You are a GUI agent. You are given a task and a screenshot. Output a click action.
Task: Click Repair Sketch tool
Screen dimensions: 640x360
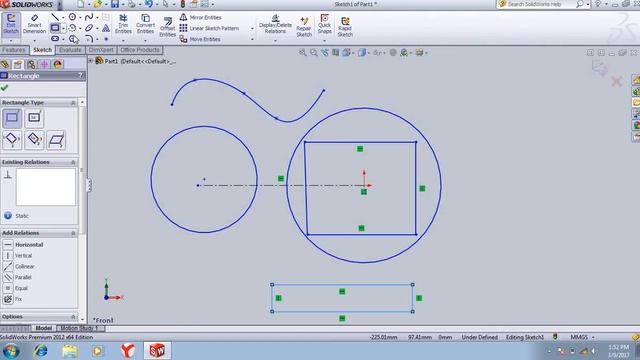[x=304, y=27]
